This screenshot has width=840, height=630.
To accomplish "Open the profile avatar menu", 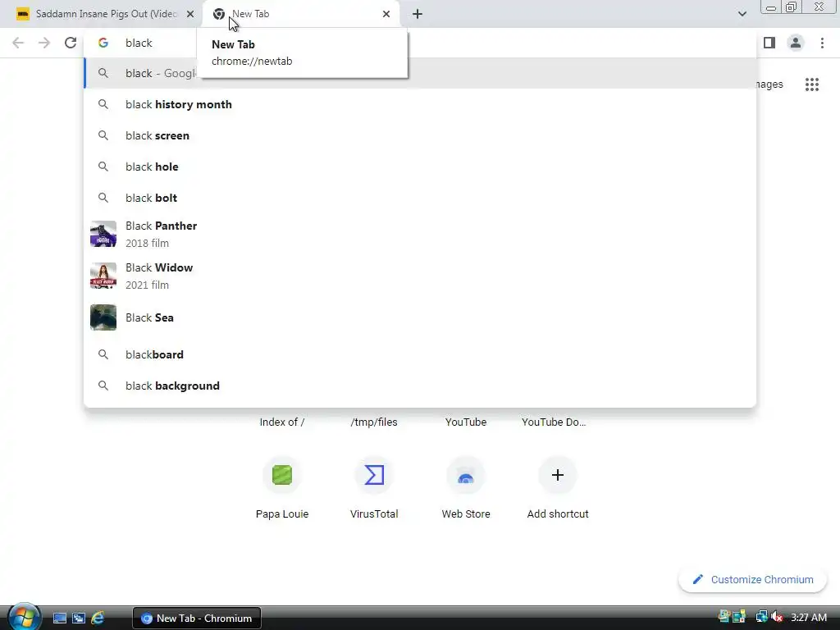I will pyautogui.click(x=796, y=43).
